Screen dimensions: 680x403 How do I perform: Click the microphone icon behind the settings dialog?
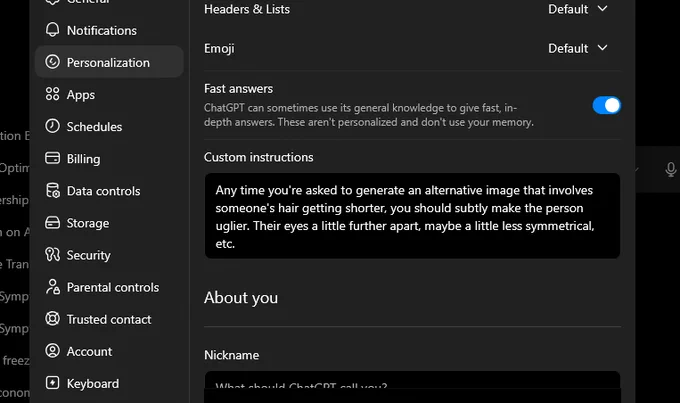coord(670,170)
